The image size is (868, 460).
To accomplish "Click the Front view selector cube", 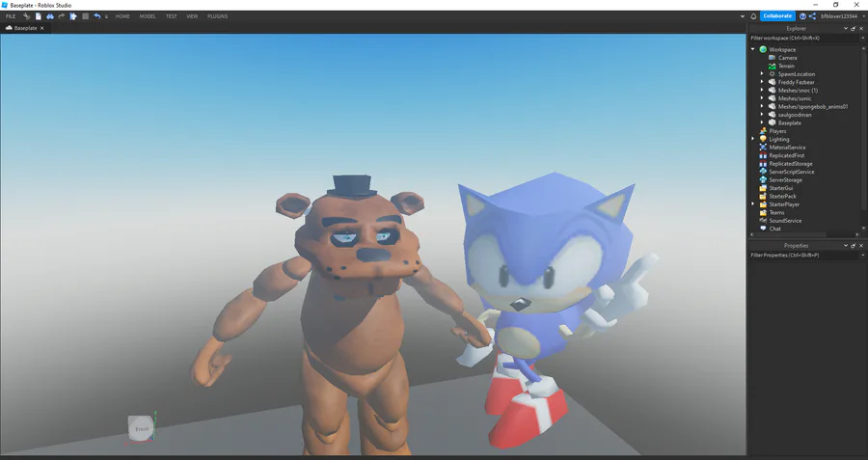I will 141,428.
